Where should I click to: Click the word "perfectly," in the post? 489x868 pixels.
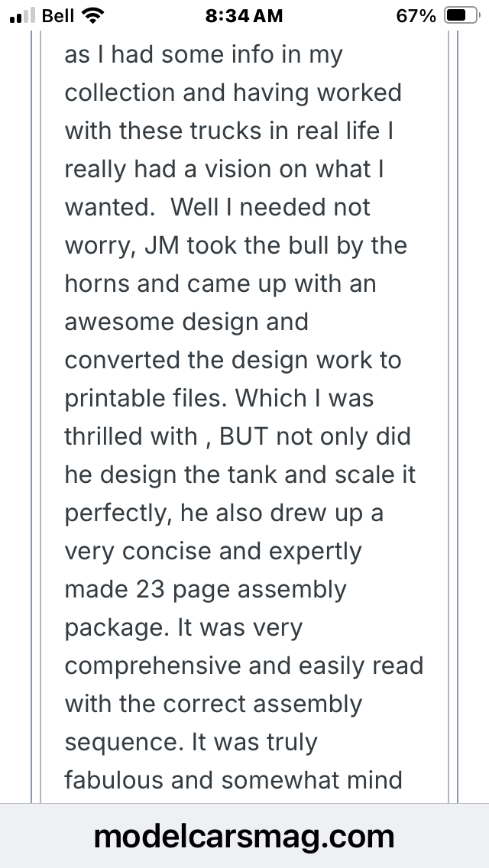pos(118,514)
